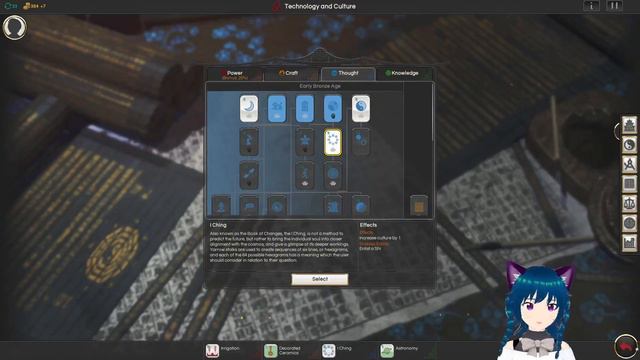Open the round coin sidebar panel
The image size is (640, 360).
[x=629, y=223]
